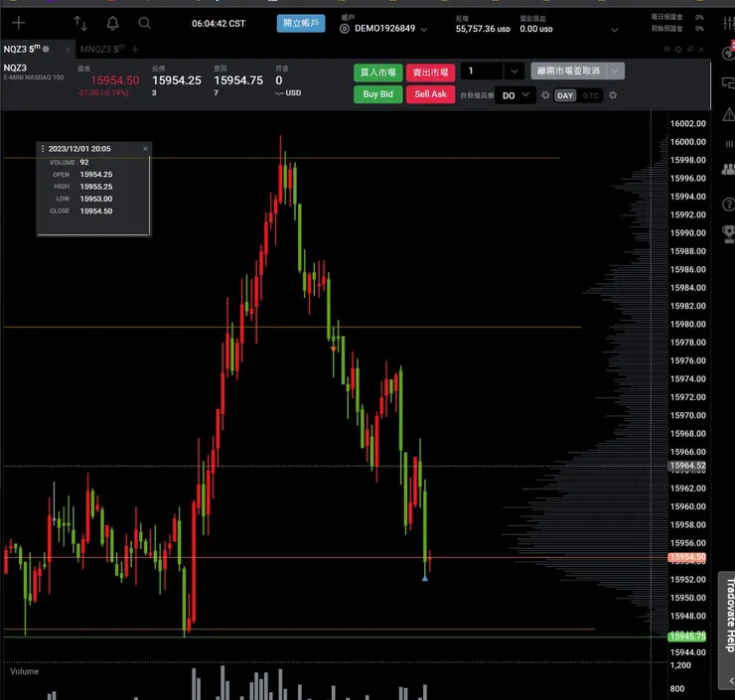735x700 pixels.
Task: Click the 16000.00 price axis label
Action: pos(687,142)
